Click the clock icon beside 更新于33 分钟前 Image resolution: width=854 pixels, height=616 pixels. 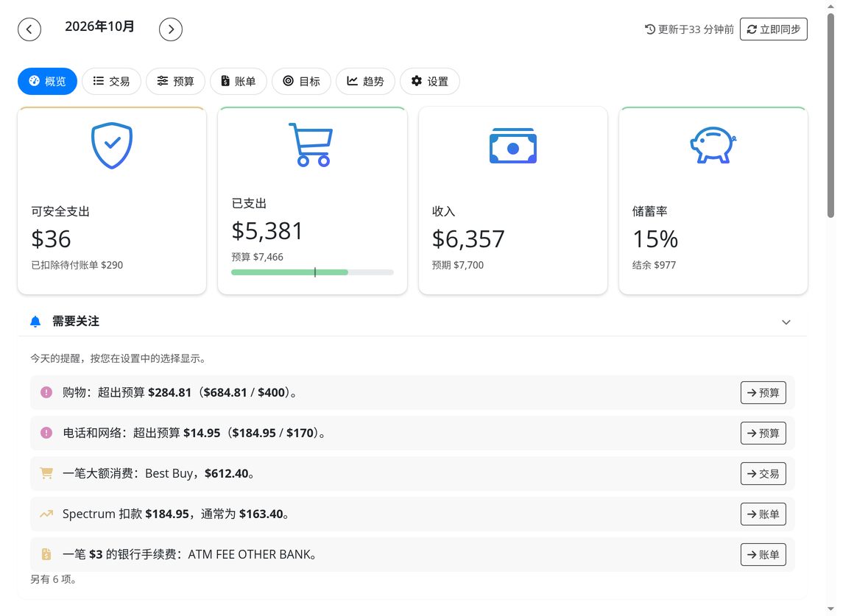tap(650, 29)
